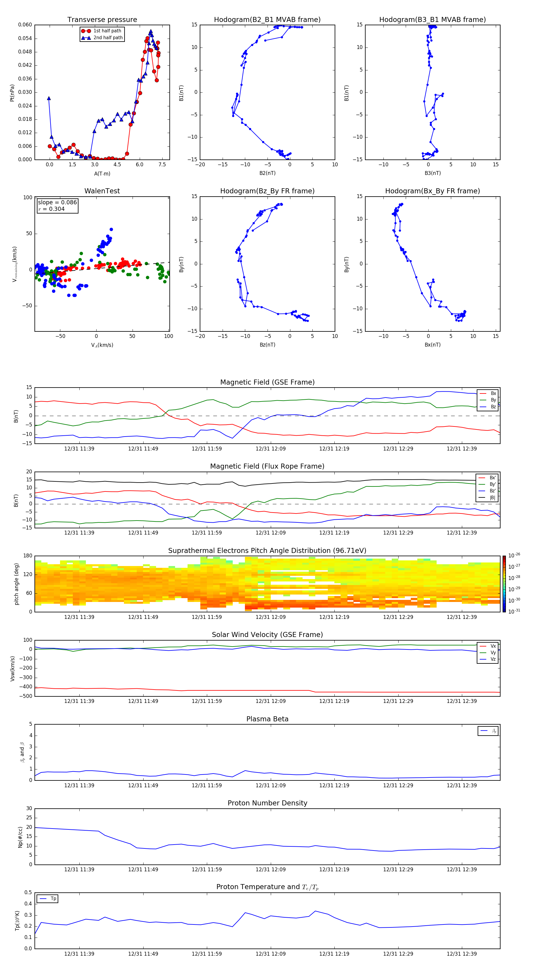Viewport: 535px width, 980px height.
Task: Click the "Proton Temperature and Te/Tp" title
Action: (x=267, y=887)
